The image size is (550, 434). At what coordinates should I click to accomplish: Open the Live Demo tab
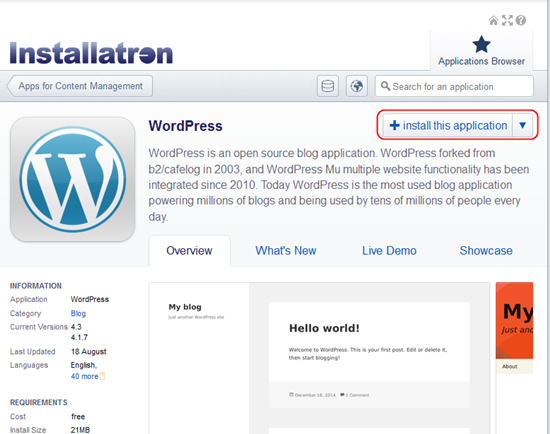click(389, 251)
